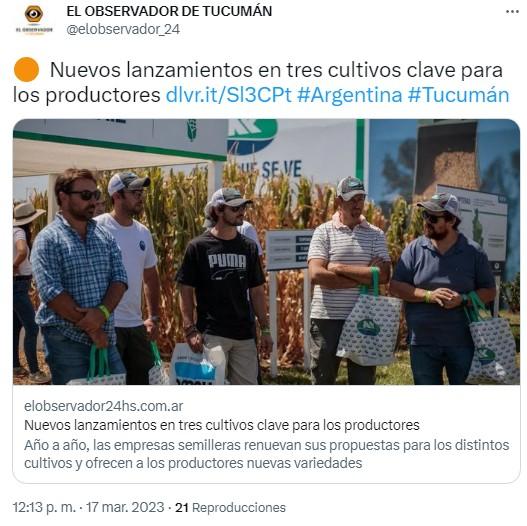Open the EL OBSERVADOR DE TUCUMÁN profile name
527x526 pixels.
pos(169,11)
